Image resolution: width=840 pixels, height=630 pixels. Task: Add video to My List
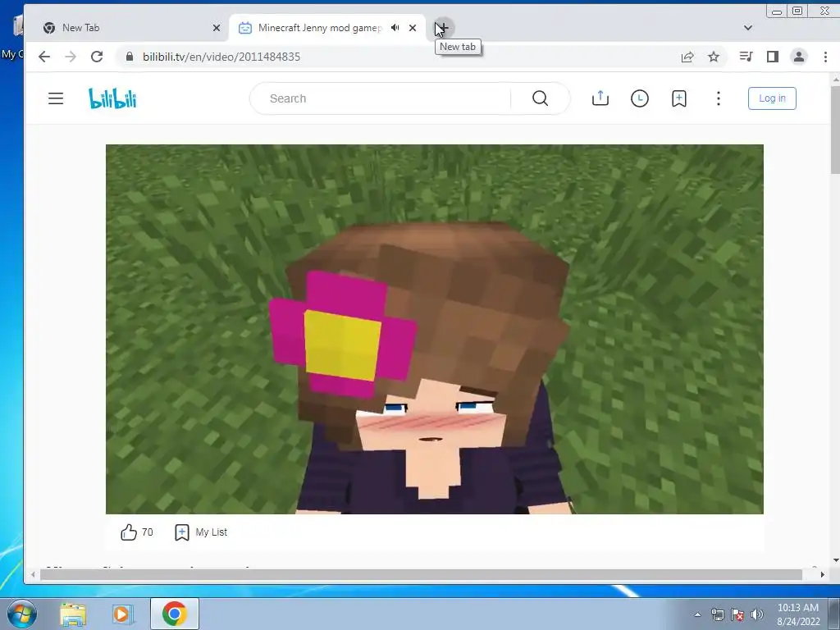(x=201, y=532)
